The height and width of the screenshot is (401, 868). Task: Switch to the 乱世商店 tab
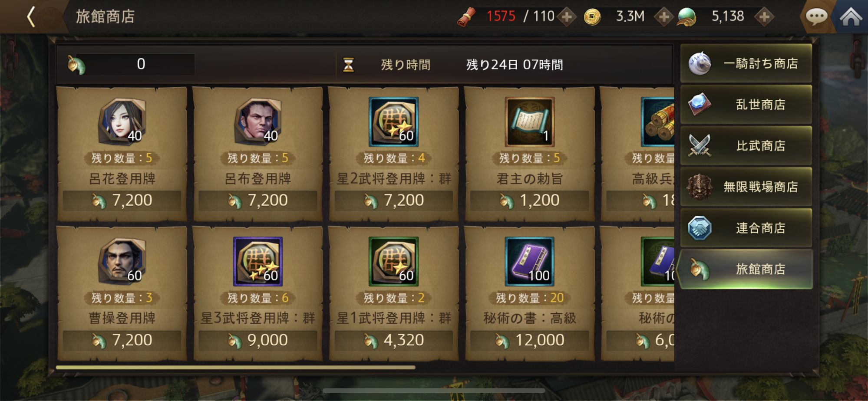tap(746, 105)
